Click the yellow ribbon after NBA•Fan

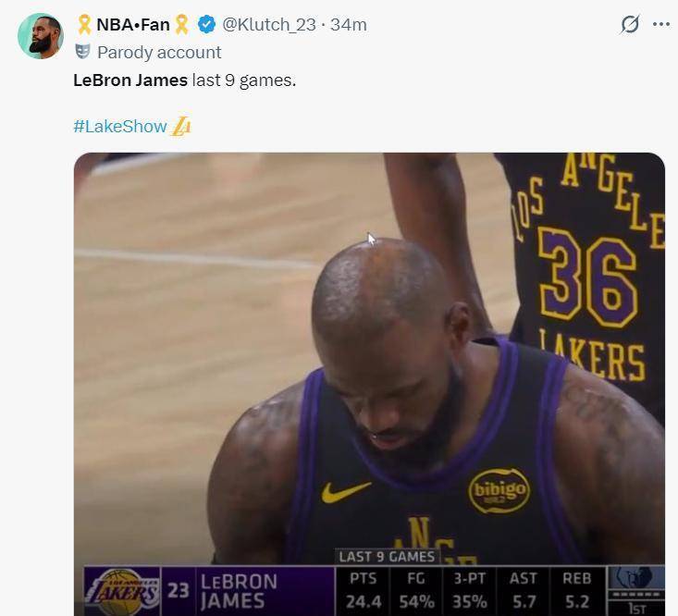(182, 25)
